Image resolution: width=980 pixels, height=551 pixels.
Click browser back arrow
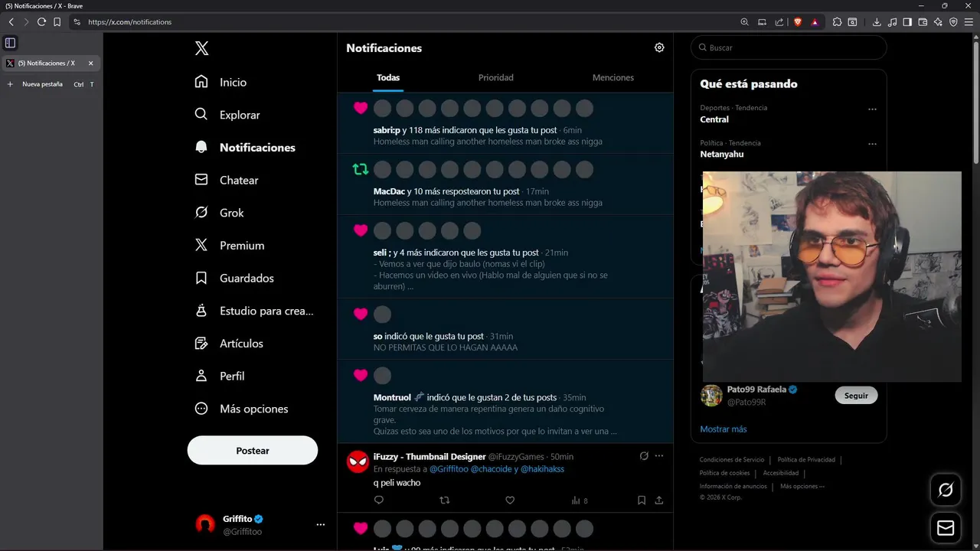11,22
